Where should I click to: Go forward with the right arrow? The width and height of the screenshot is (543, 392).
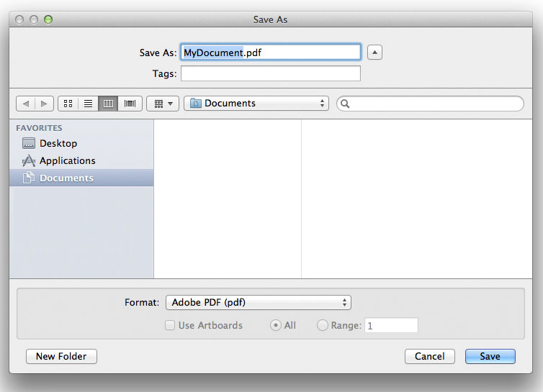tap(44, 104)
